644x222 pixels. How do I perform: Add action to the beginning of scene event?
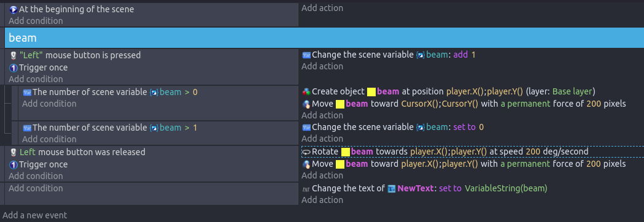pyautogui.click(x=322, y=8)
